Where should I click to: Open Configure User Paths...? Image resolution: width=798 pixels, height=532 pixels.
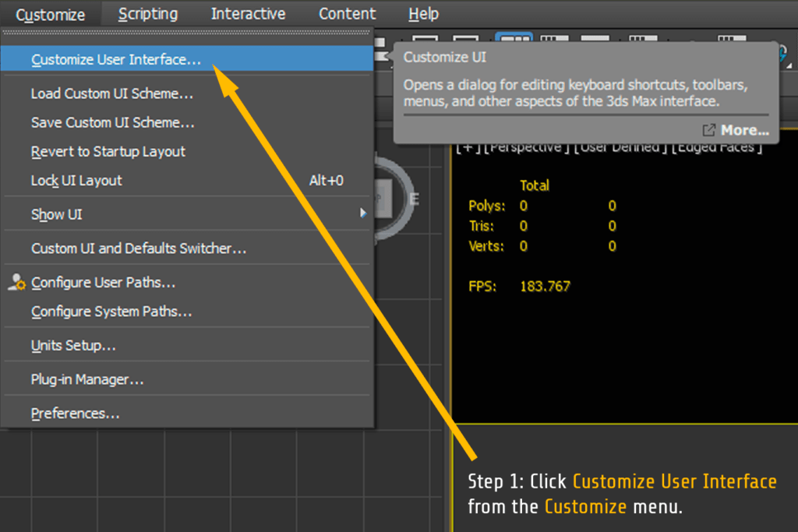[187, 282]
